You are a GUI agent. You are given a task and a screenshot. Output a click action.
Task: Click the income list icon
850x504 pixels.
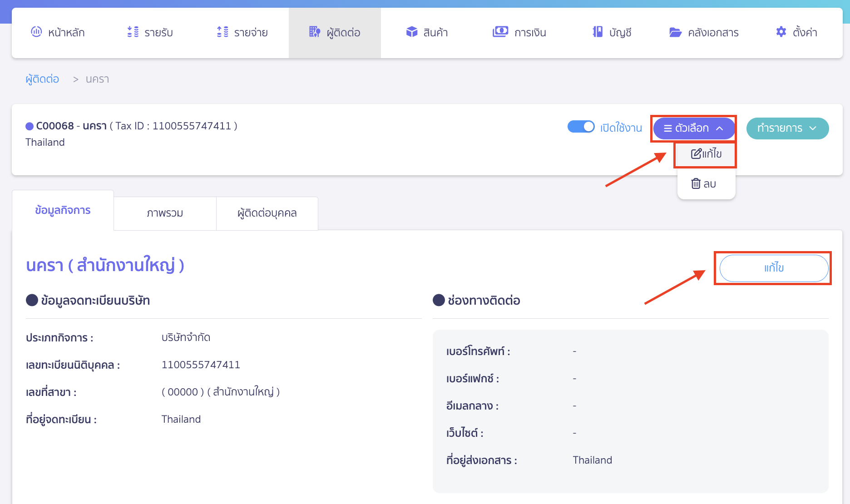133,32
